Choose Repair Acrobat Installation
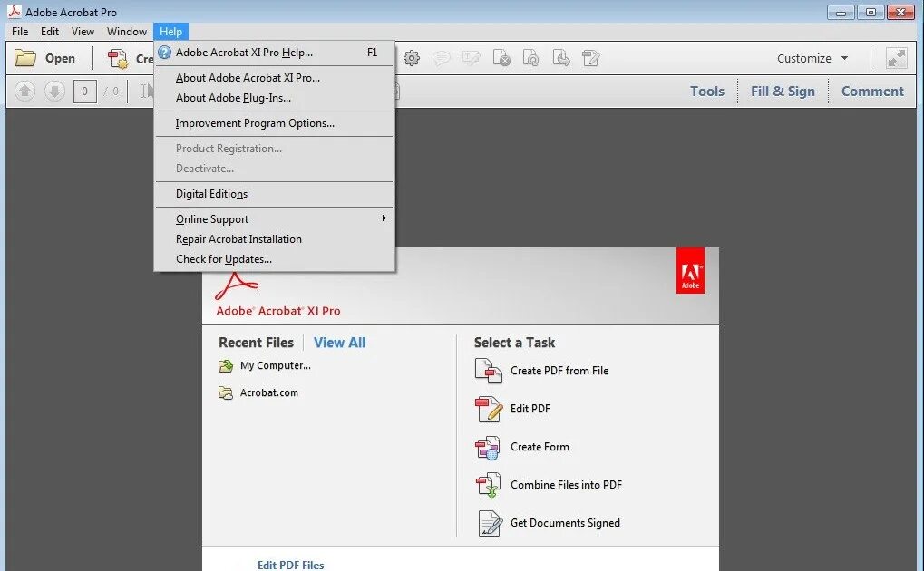This screenshot has height=571, width=924. (274, 238)
